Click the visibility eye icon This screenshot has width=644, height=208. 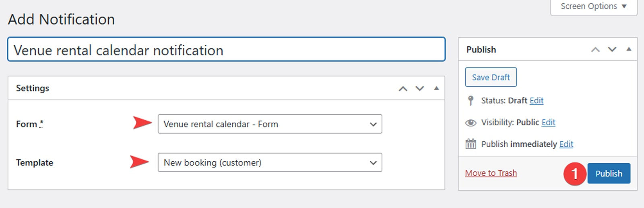(x=471, y=123)
